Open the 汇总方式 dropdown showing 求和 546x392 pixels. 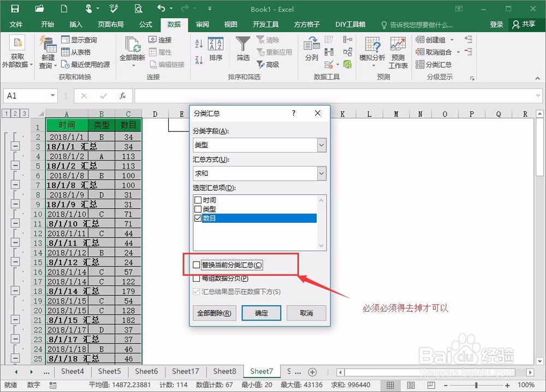point(322,174)
